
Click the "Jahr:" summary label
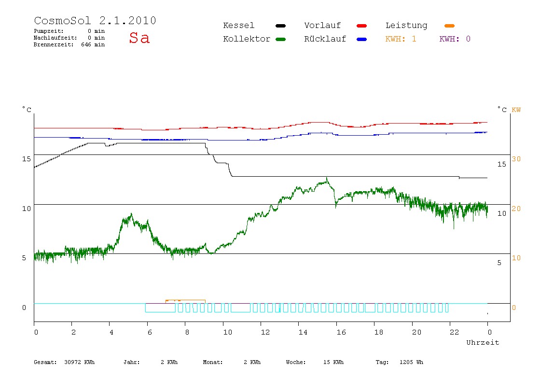tap(131, 362)
